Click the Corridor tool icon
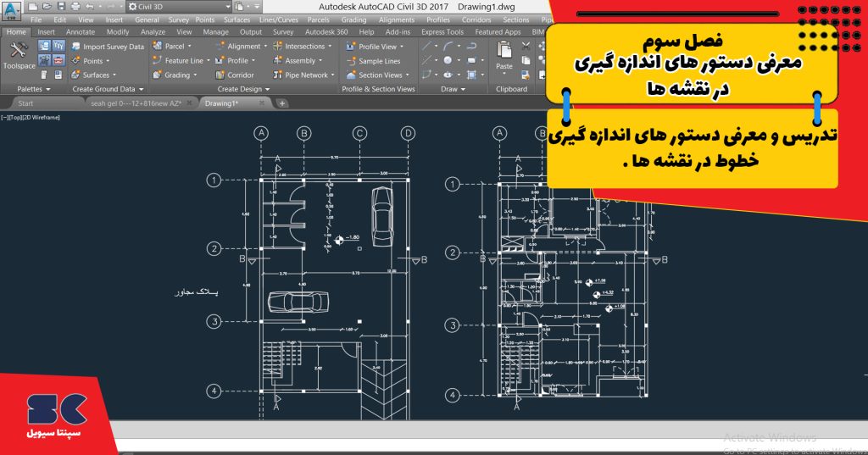The height and width of the screenshot is (455, 868). (x=220, y=75)
